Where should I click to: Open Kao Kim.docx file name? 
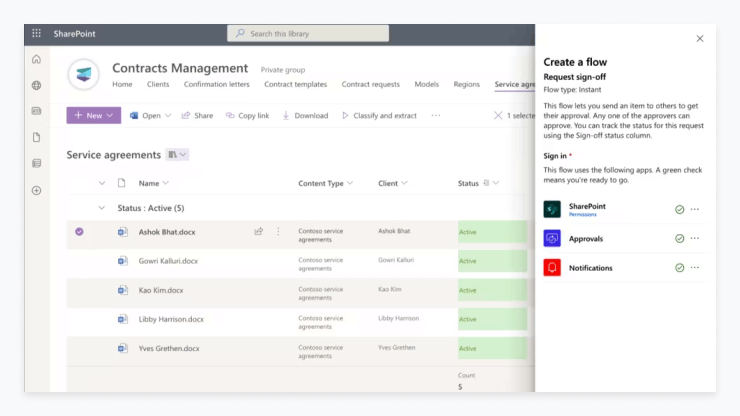pos(161,290)
